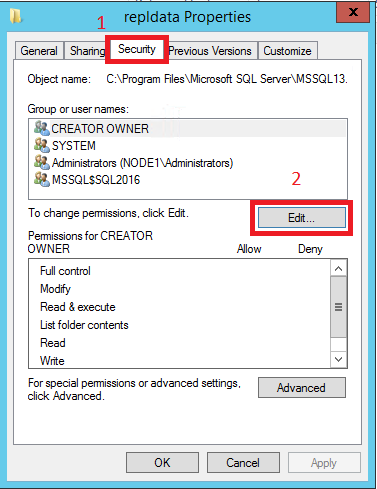Click the Read & execute permission row
The image size is (377, 489).
coord(180,307)
